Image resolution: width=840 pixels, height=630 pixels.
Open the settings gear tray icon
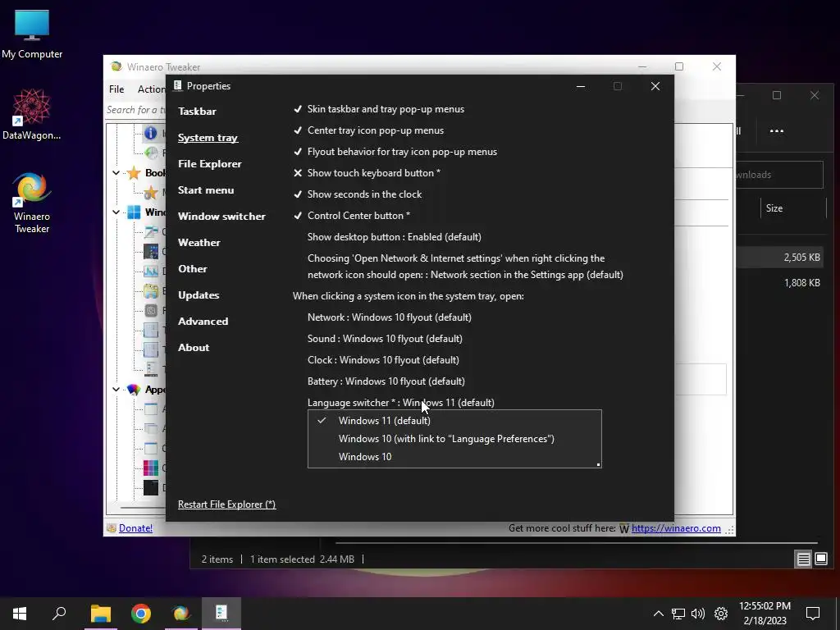coord(721,614)
